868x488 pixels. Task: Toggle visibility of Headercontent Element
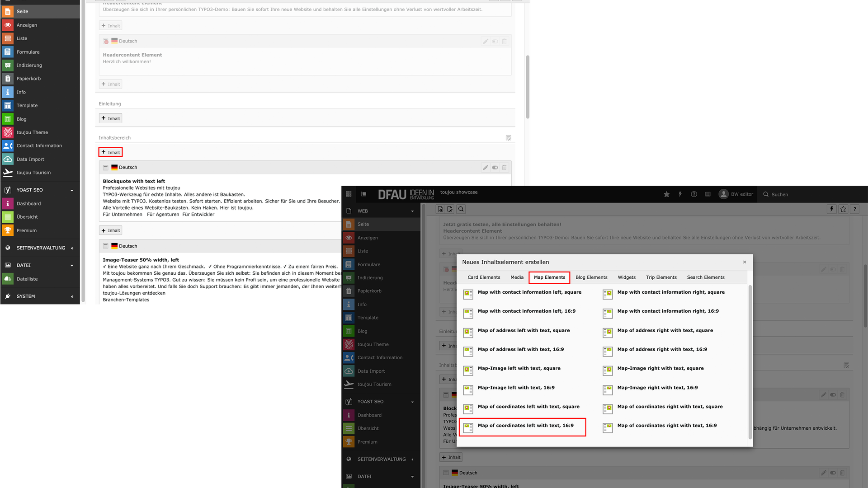click(495, 41)
